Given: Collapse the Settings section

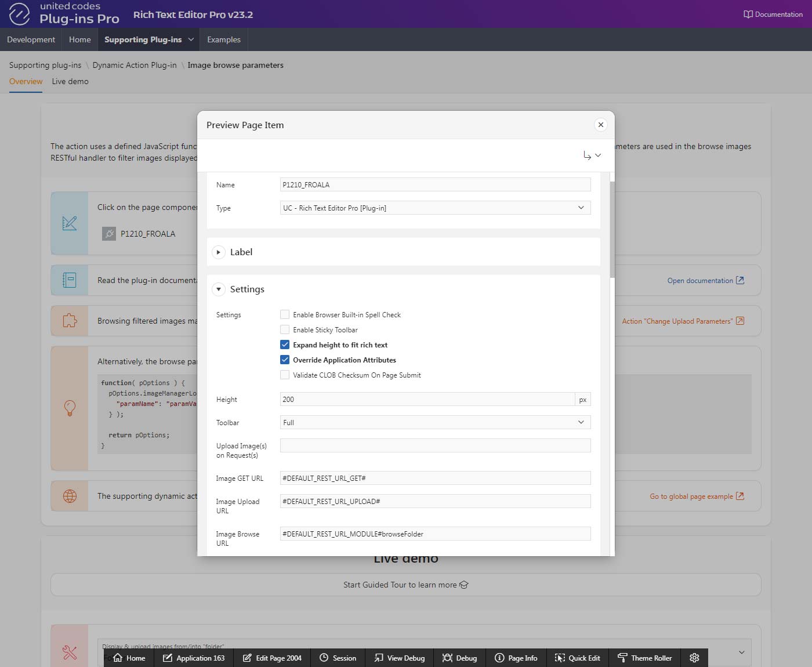Looking at the screenshot, I should coord(219,289).
